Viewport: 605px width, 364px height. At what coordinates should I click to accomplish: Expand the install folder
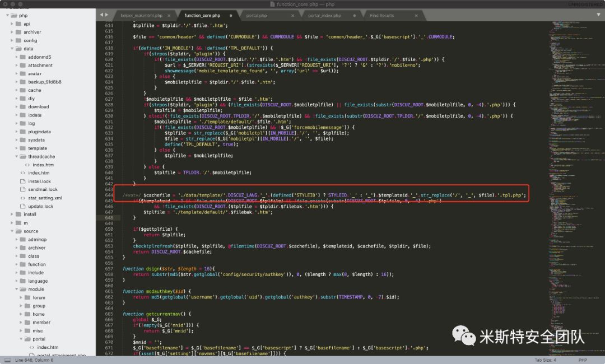(12, 214)
